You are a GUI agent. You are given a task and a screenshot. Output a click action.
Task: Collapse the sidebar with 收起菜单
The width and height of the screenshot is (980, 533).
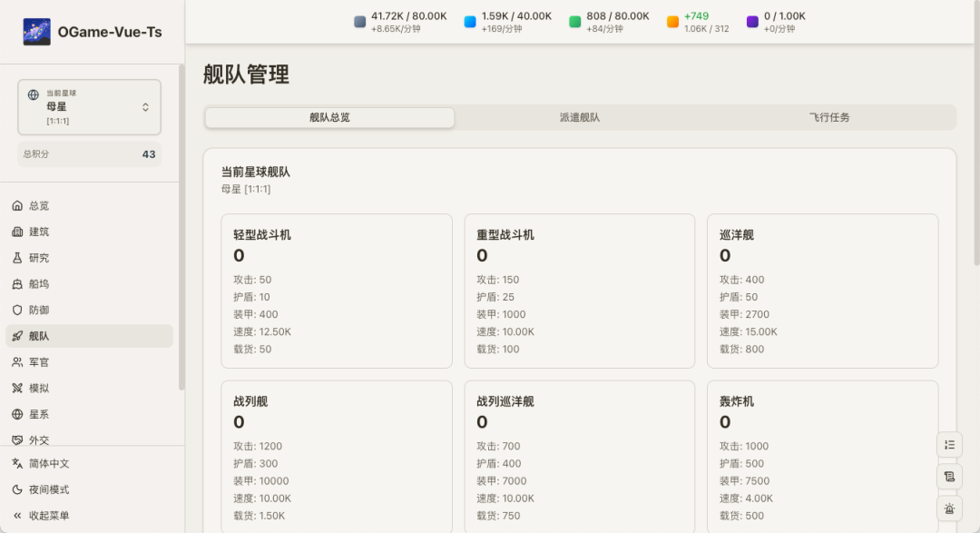pos(49,516)
